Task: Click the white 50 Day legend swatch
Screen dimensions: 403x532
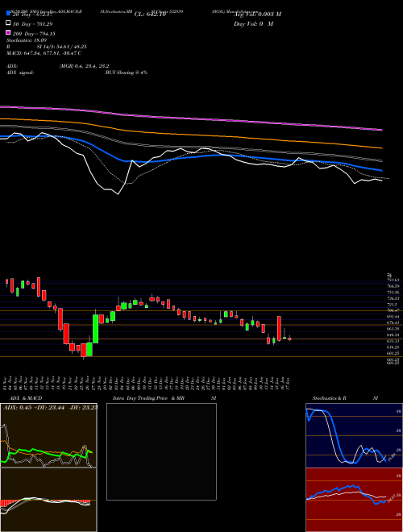Action: click(x=8, y=23)
